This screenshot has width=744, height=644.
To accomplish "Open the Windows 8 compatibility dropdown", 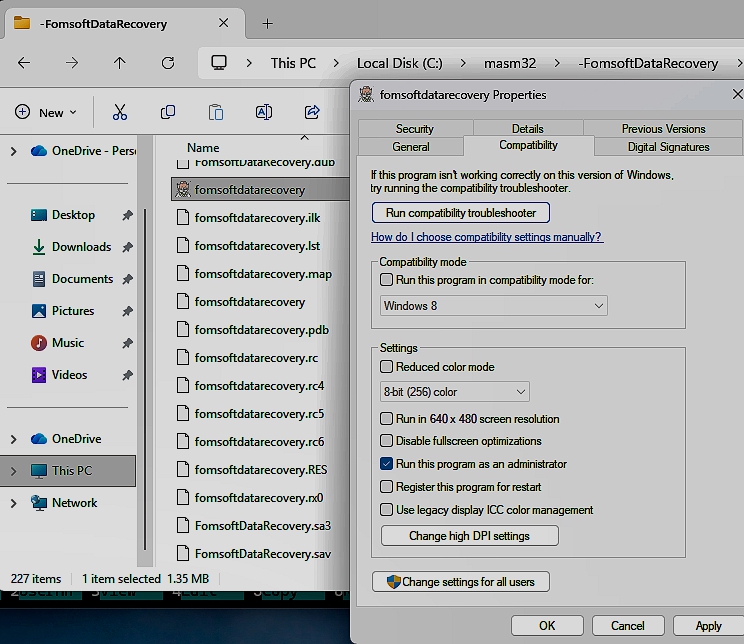I will (x=493, y=306).
